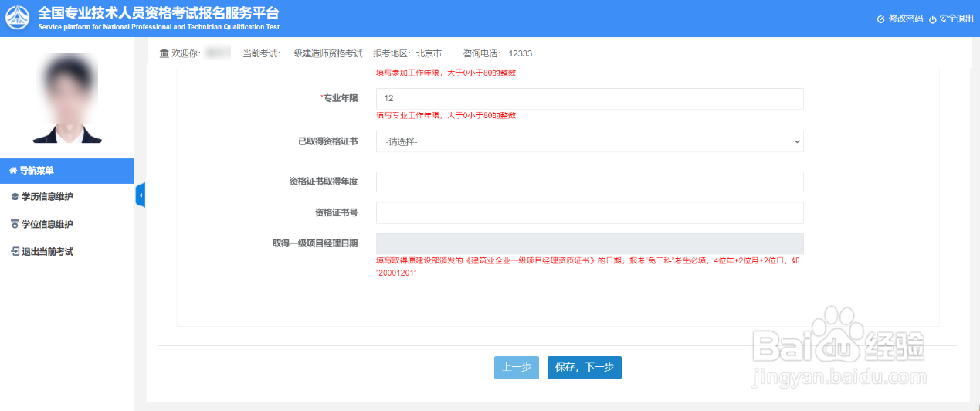Select the 导航菜单 menu item
980x411 pixels.
click(x=67, y=171)
